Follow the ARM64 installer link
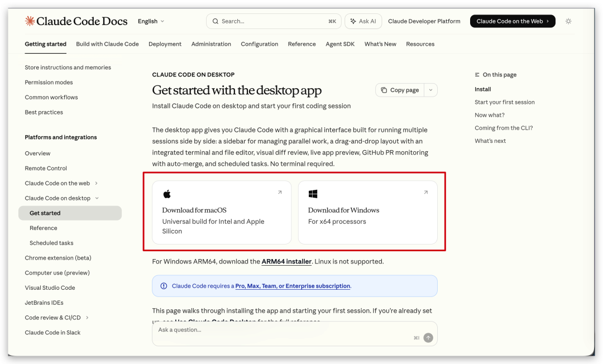The width and height of the screenshot is (603, 364). click(286, 261)
